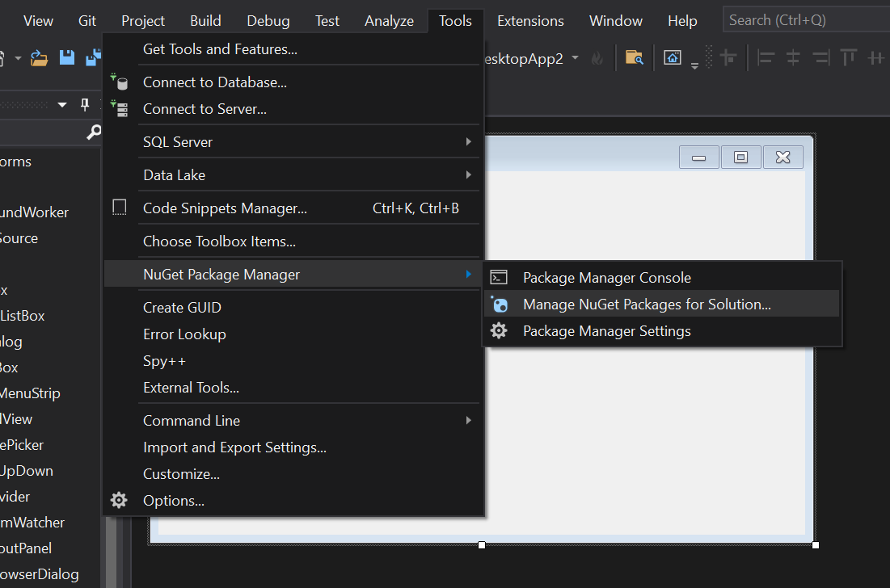890x588 pixels.
Task: Select ListBox in the Toolbox
Action: tap(23, 316)
